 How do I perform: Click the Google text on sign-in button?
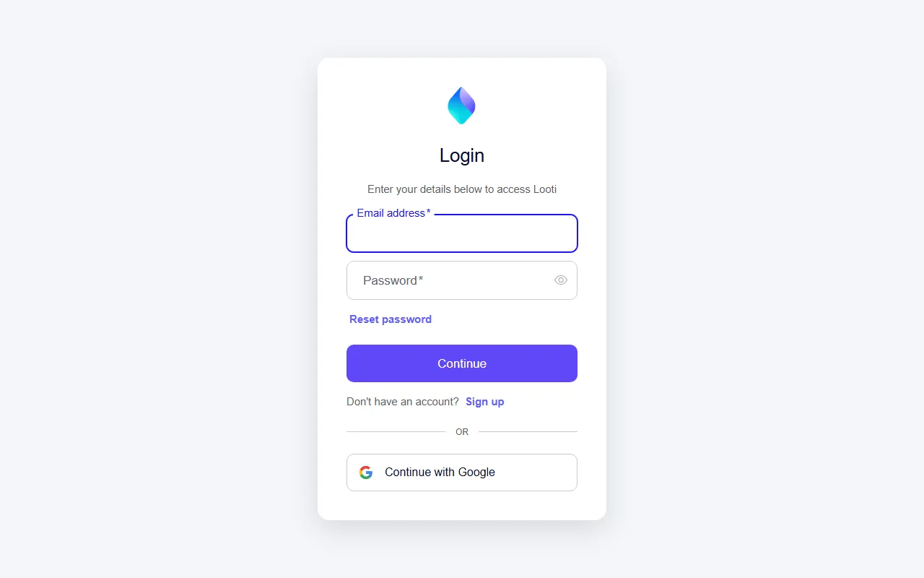click(476, 473)
